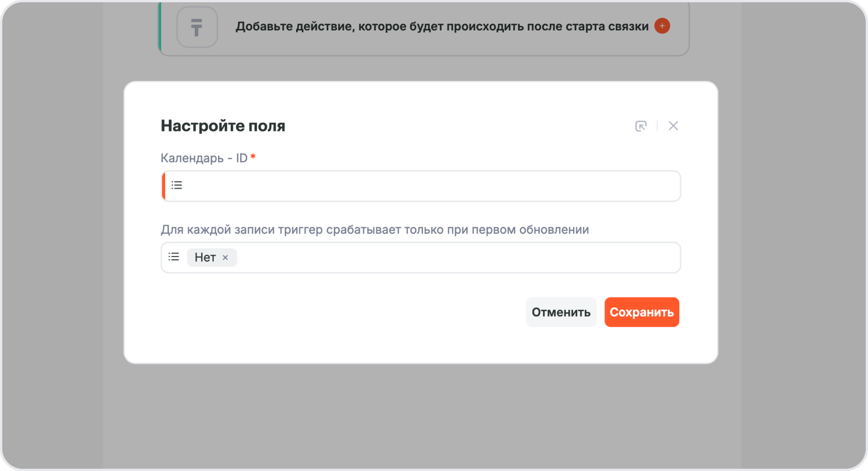Deselect the Нет option from the second field

pyautogui.click(x=225, y=257)
